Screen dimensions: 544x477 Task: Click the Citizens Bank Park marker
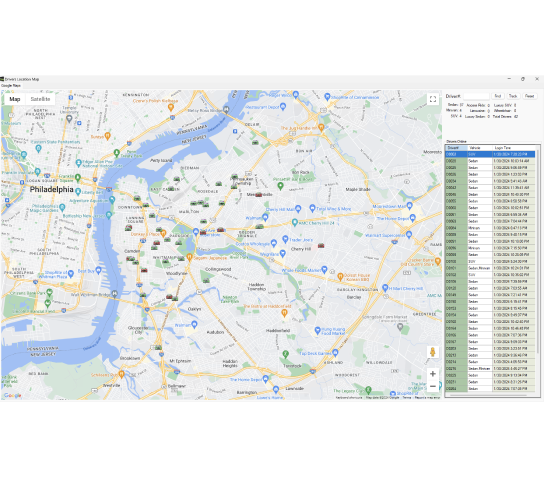[50, 293]
